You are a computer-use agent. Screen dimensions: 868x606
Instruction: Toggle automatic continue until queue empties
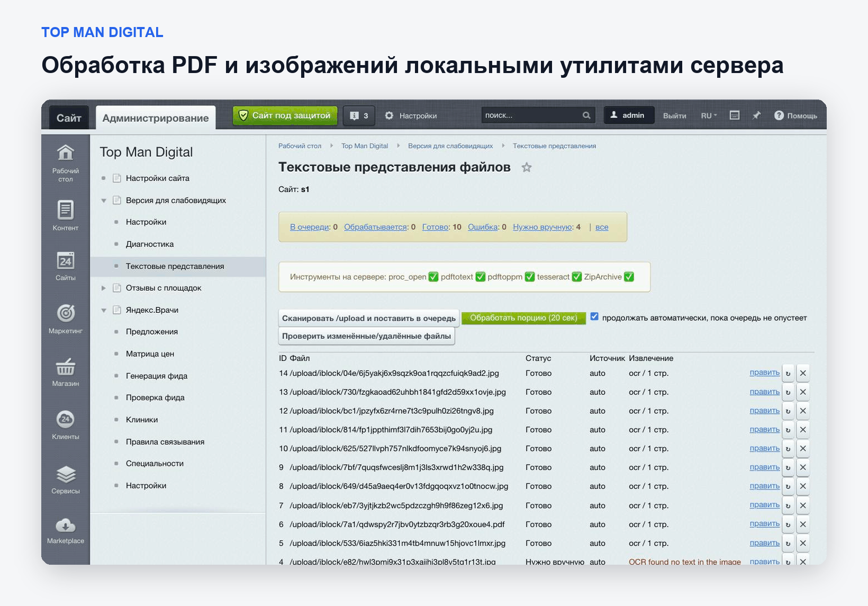[594, 316]
